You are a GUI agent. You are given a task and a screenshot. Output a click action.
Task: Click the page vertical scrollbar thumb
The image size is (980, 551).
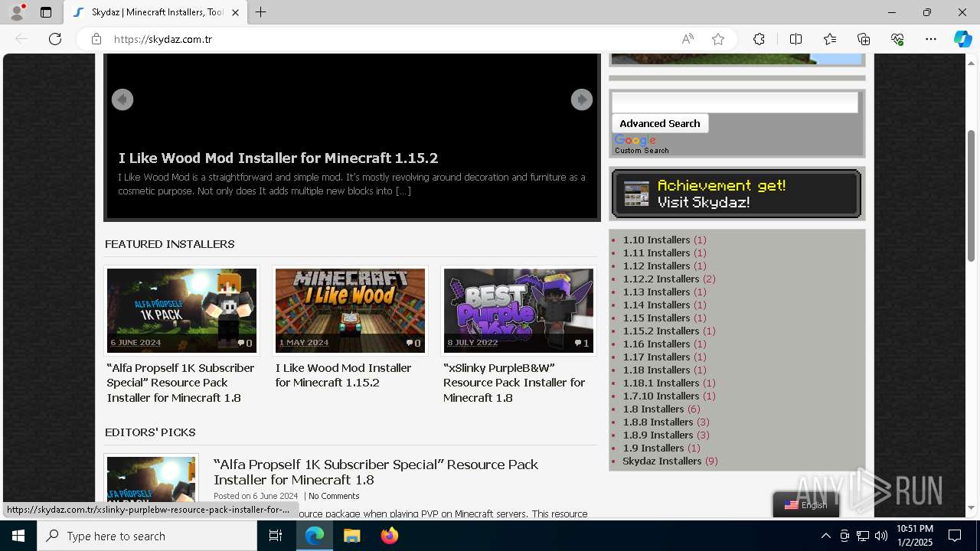coord(971,195)
